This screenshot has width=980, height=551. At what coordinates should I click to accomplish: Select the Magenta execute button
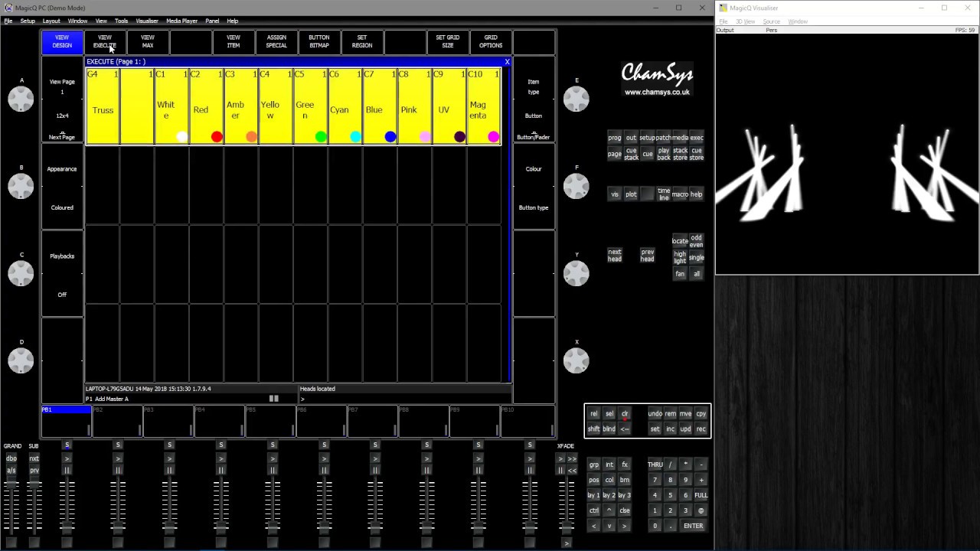pyautogui.click(x=484, y=106)
